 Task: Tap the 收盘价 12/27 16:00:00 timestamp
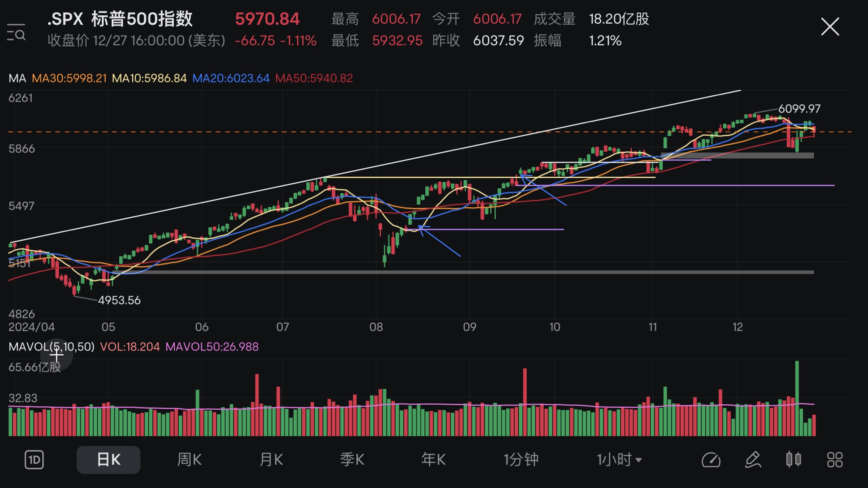click(x=136, y=41)
